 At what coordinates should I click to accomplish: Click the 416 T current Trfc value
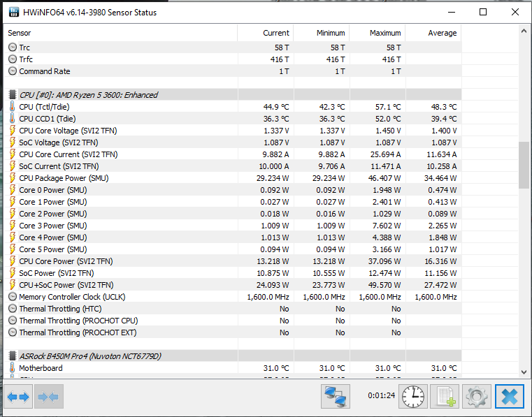point(280,59)
